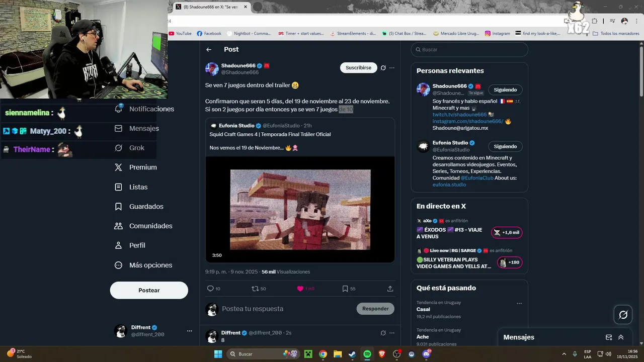The width and height of the screenshot is (644, 362).
Task: Click the repost icon with 50
Action: pos(255,289)
